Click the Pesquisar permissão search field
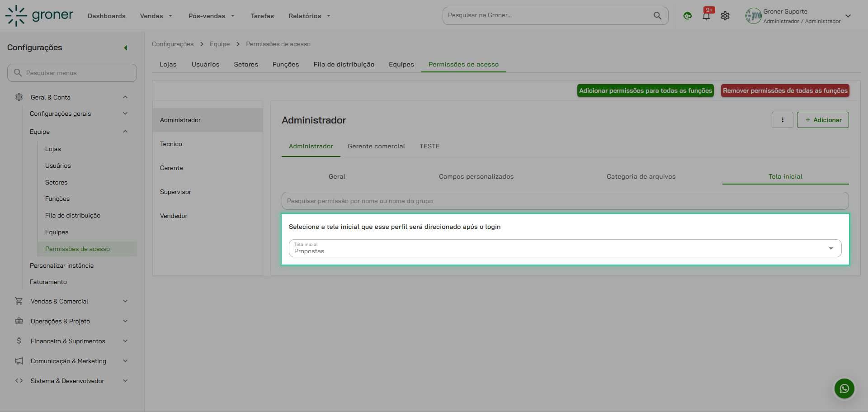This screenshot has height=412, width=868. (565, 200)
